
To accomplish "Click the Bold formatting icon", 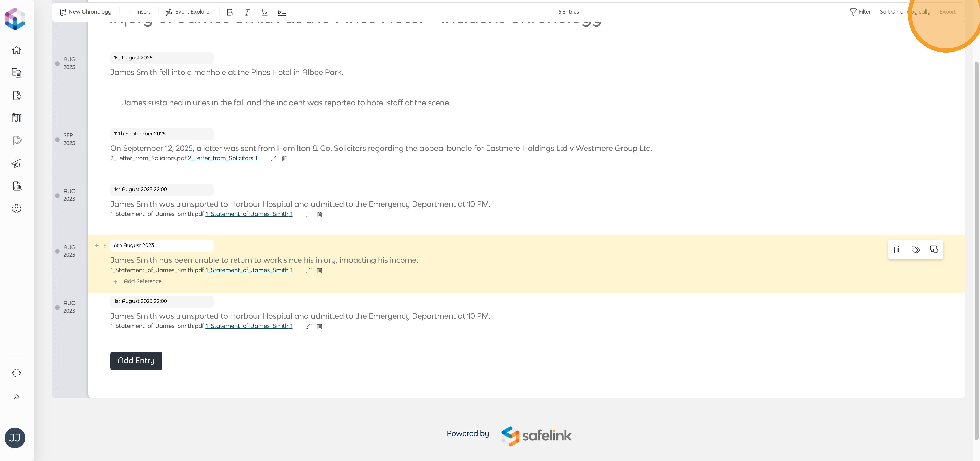I will pyautogui.click(x=229, y=12).
